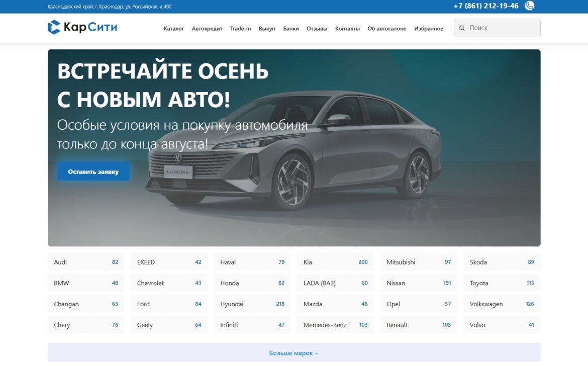Screen dimensions: 588x367
Task: Select the Volvo brand
Action: point(502,325)
